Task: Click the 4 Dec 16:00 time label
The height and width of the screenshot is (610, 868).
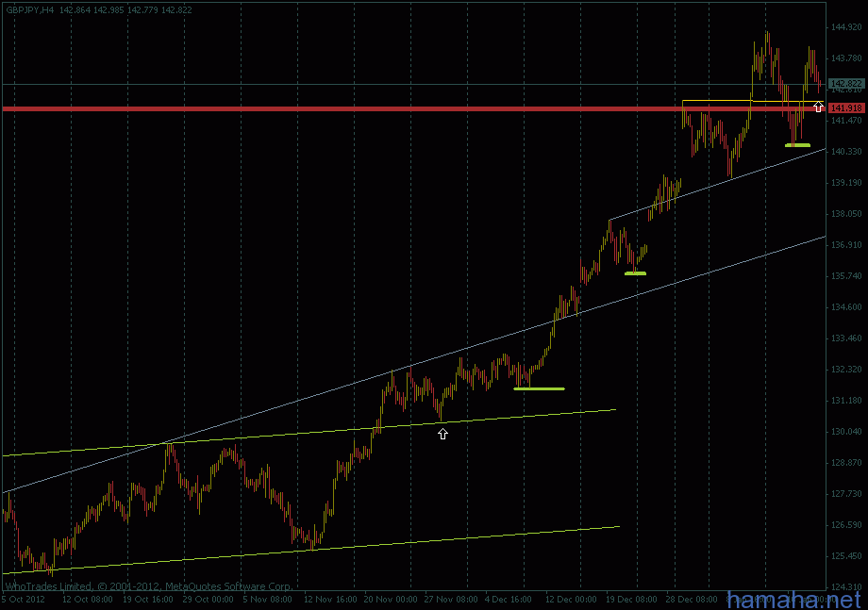Action: [509, 599]
